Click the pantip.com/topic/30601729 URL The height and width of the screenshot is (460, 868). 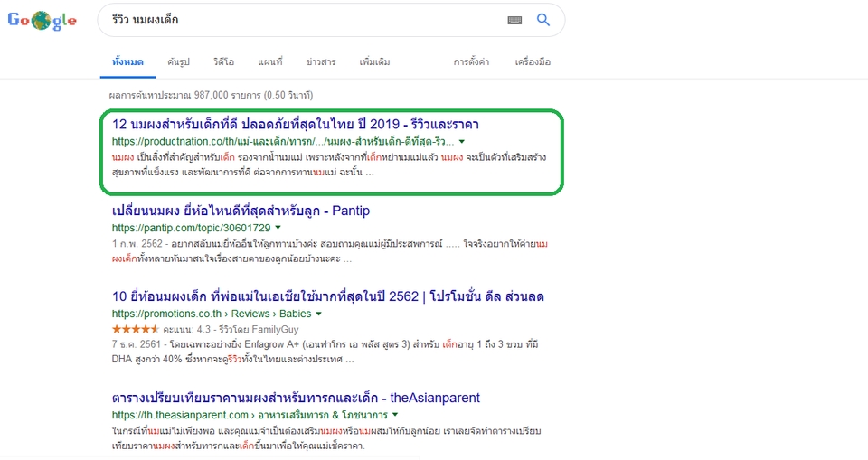tap(191, 228)
